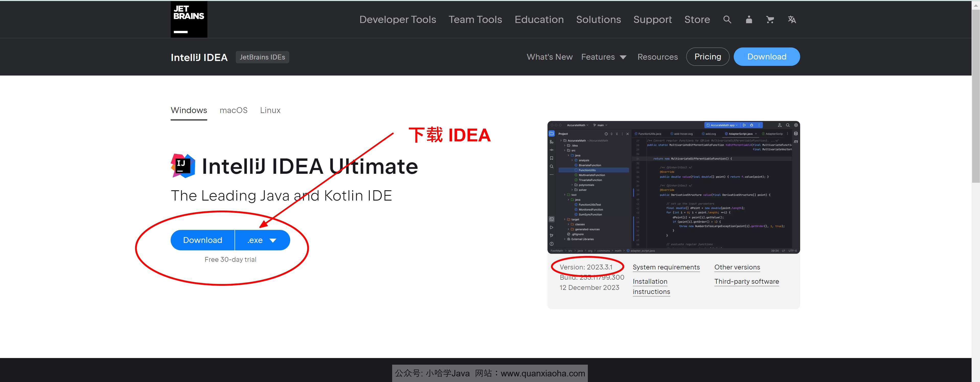Select the macOS tab
The height and width of the screenshot is (382, 980).
234,110
